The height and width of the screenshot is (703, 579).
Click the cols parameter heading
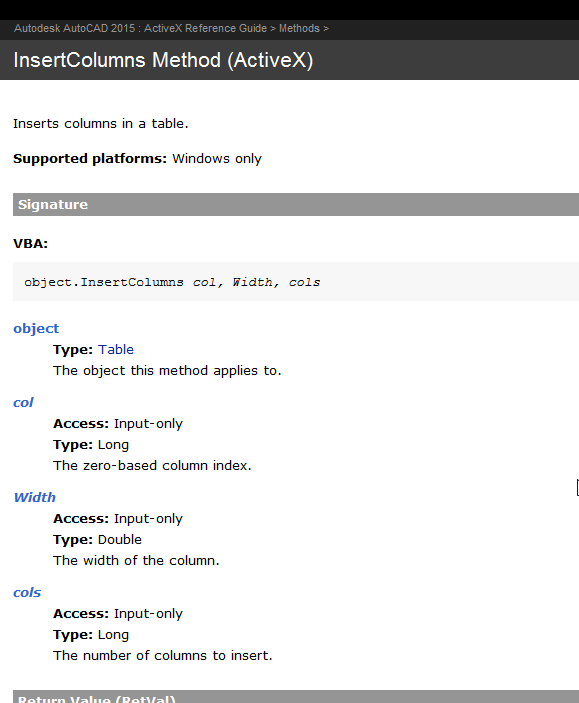point(27,592)
